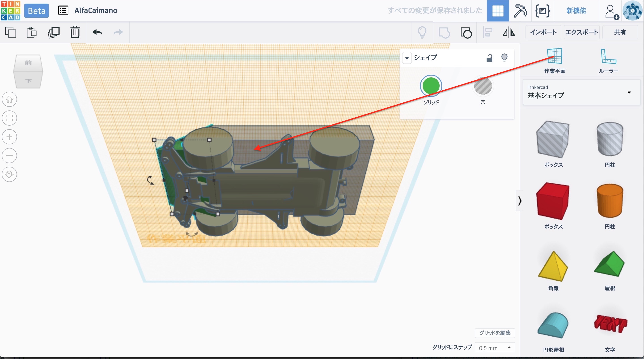Viewport: 644px width, 359px height.
Task: Click the エクスポート button
Action: pos(581,32)
